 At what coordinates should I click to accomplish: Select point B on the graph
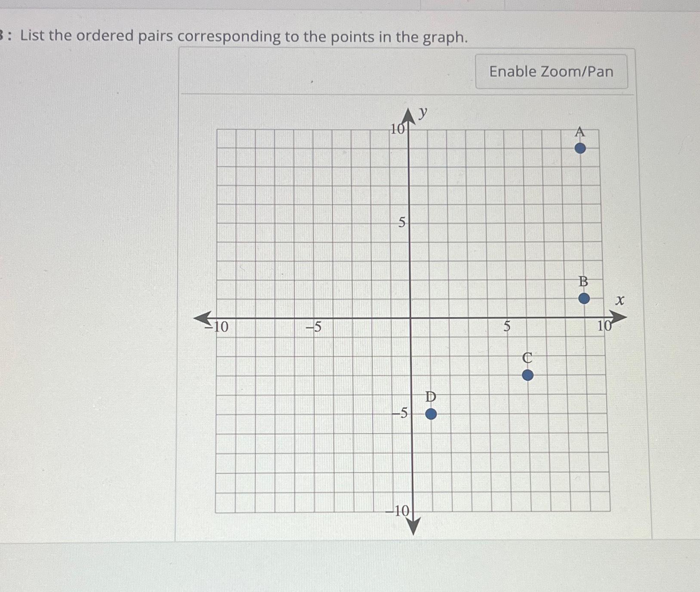tap(583, 298)
